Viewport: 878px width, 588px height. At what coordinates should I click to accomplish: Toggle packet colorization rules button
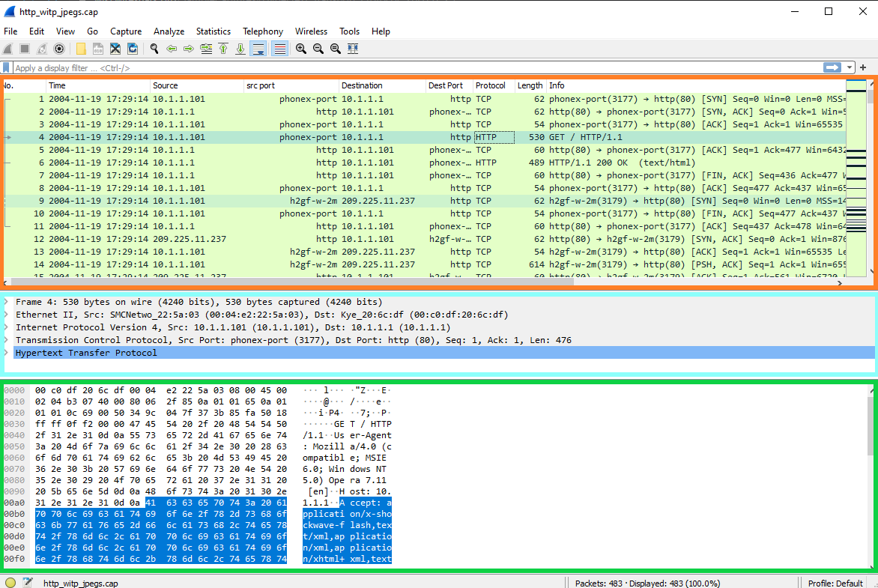coord(279,49)
